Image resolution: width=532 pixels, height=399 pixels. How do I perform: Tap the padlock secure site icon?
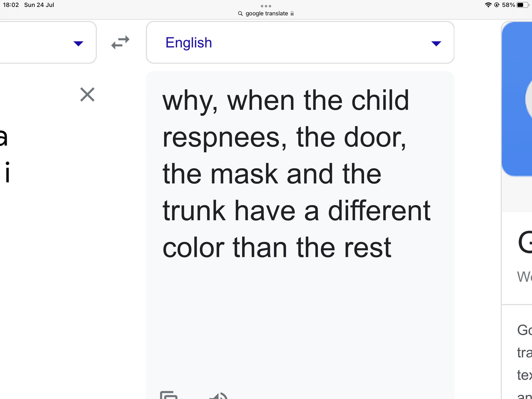click(x=292, y=13)
